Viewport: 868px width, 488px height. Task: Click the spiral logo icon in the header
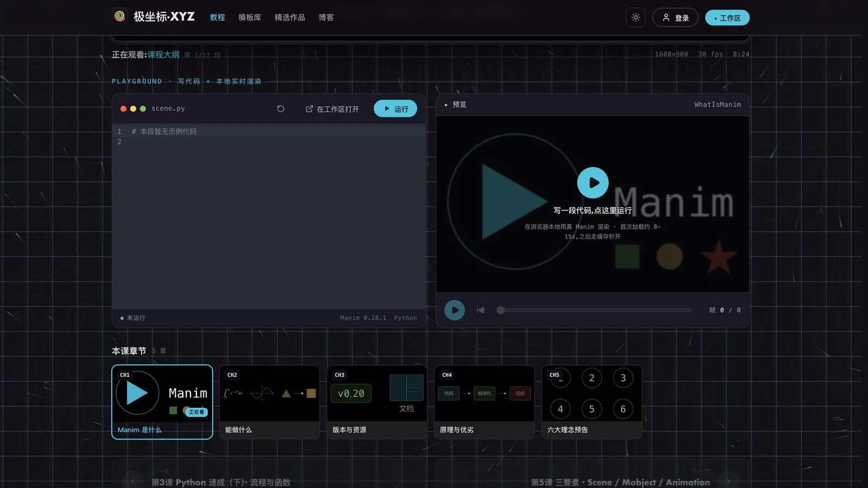click(120, 17)
